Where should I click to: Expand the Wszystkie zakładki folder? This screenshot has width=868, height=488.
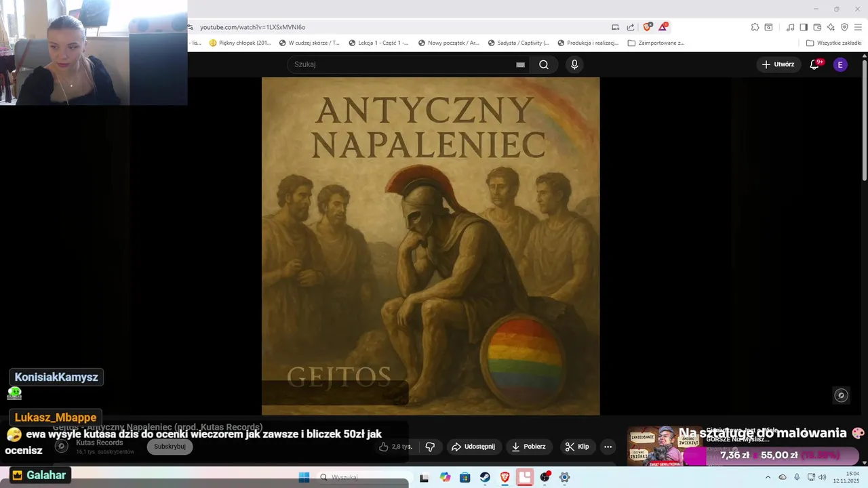point(833,43)
